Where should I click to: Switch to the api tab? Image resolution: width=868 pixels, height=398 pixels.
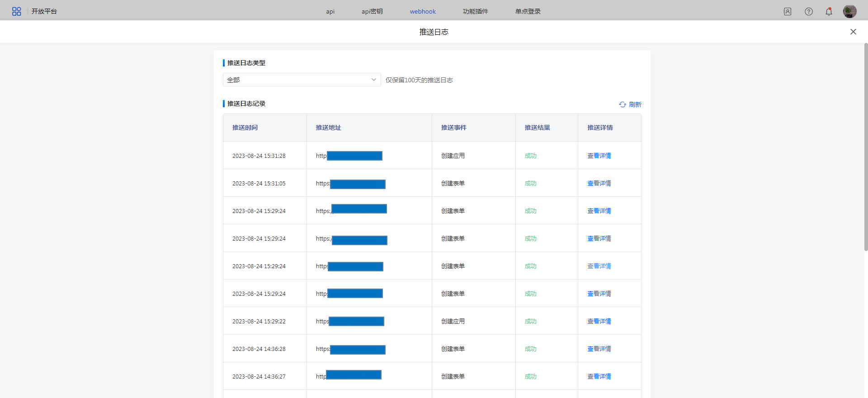point(330,11)
